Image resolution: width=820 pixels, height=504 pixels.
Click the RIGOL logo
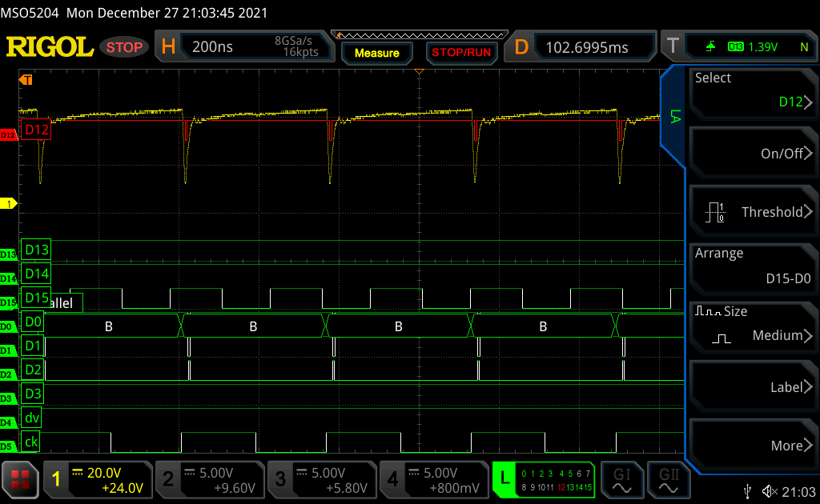[50, 47]
